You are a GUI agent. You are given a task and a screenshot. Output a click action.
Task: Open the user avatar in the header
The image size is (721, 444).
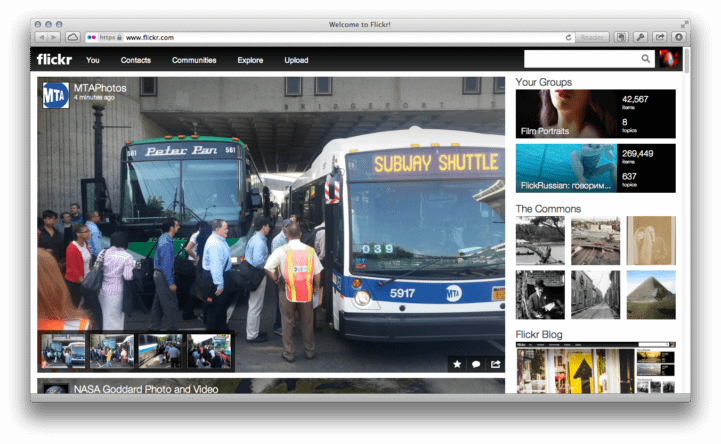click(669, 59)
